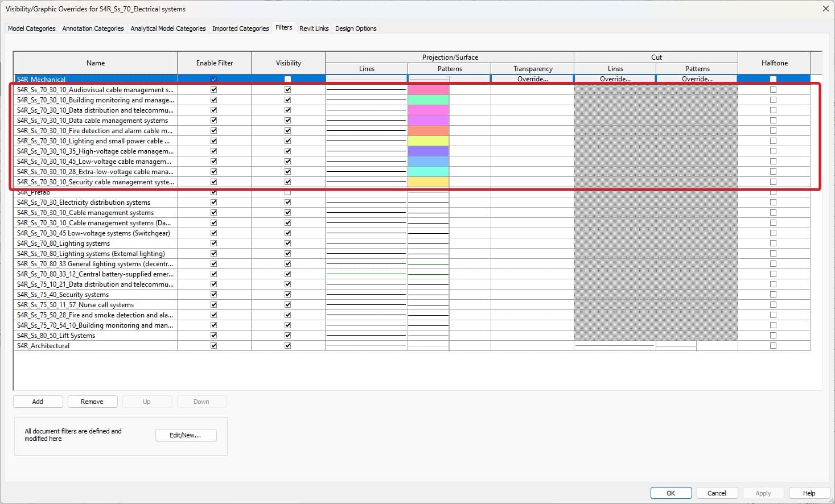Open Edit/New filters dialog
Screen dimensions: 835x504
186,435
